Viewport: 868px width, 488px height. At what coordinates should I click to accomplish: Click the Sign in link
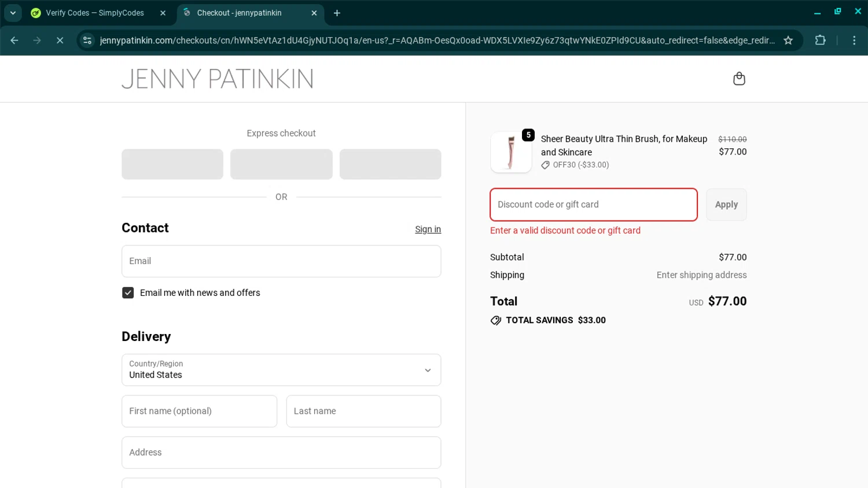(428, 229)
